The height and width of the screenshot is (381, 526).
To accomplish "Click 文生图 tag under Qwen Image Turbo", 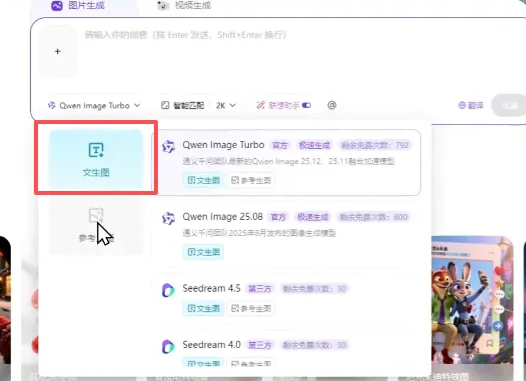I will (203, 180).
